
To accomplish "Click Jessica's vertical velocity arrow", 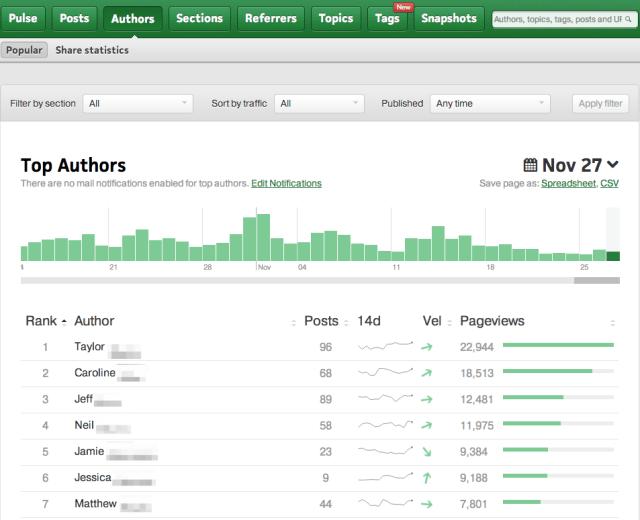I will (x=427, y=478).
